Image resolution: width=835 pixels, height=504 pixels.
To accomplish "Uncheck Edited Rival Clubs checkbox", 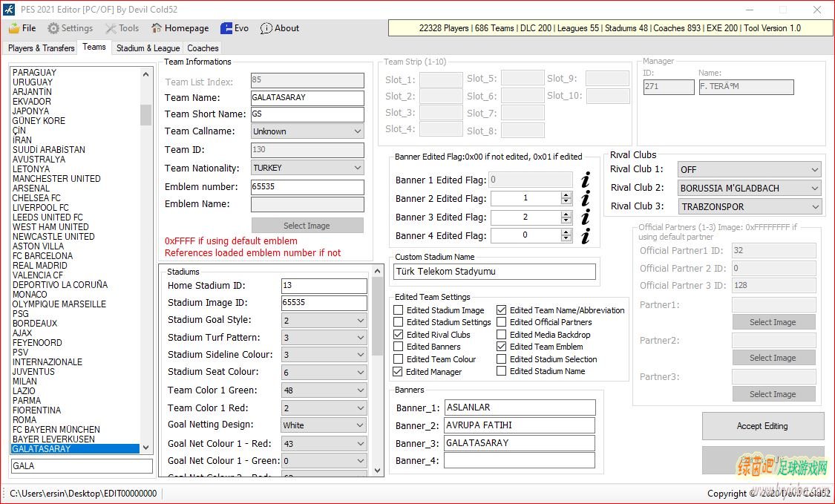I will coord(398,335).
